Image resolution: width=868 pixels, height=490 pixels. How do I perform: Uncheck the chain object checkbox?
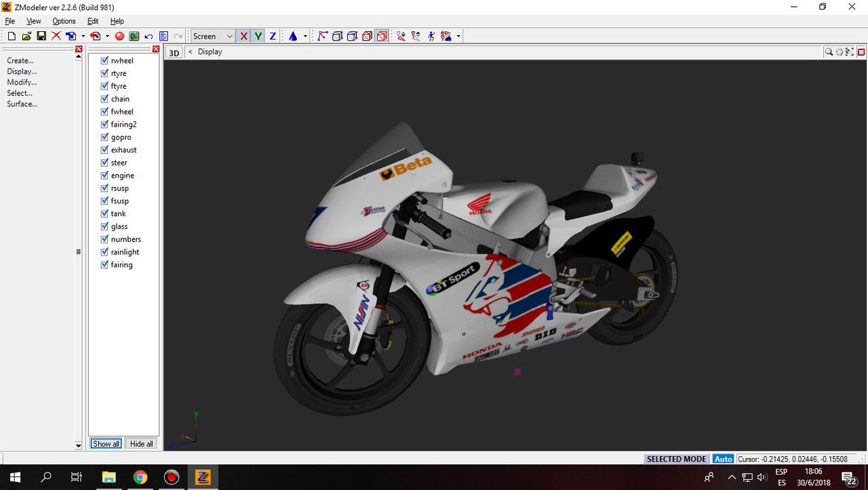coord(104,99)
